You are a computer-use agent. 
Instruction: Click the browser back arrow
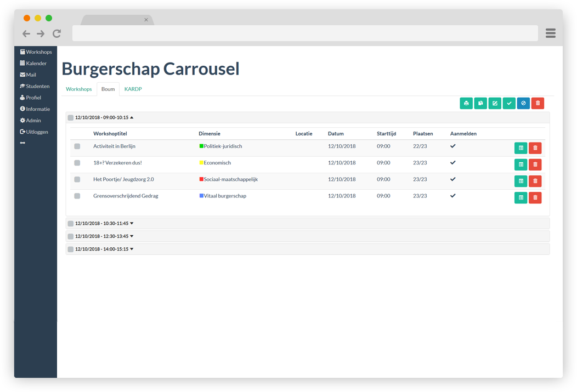[26, 34]
